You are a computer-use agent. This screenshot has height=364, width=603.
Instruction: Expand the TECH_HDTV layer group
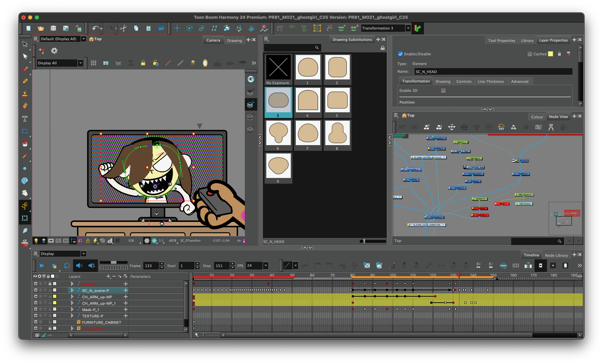point(72,328)
